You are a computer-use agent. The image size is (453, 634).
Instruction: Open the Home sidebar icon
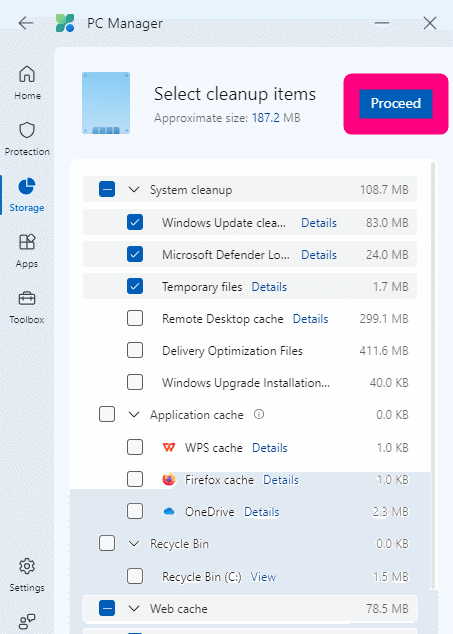27,74
